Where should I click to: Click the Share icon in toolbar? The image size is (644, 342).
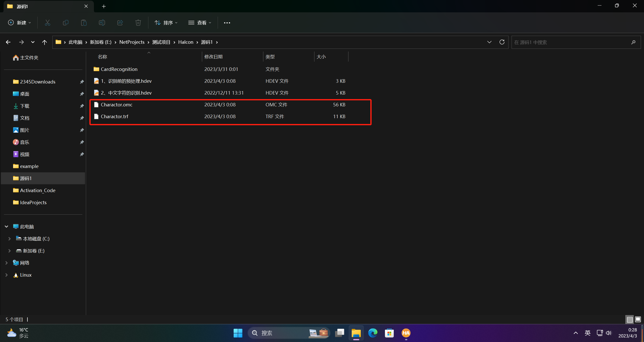[x=120, y=23]
